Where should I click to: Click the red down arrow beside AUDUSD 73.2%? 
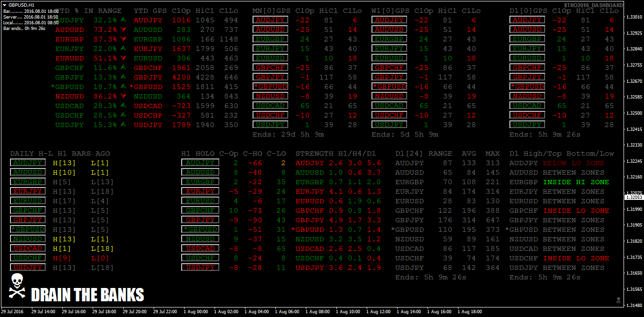tap(124, 30)
